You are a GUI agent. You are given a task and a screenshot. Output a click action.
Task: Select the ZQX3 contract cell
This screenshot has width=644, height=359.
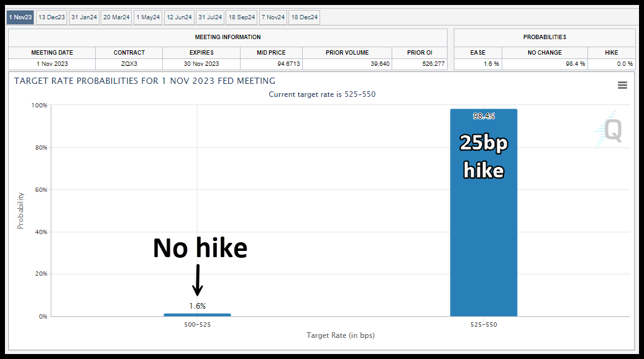[x=129, y=64]
